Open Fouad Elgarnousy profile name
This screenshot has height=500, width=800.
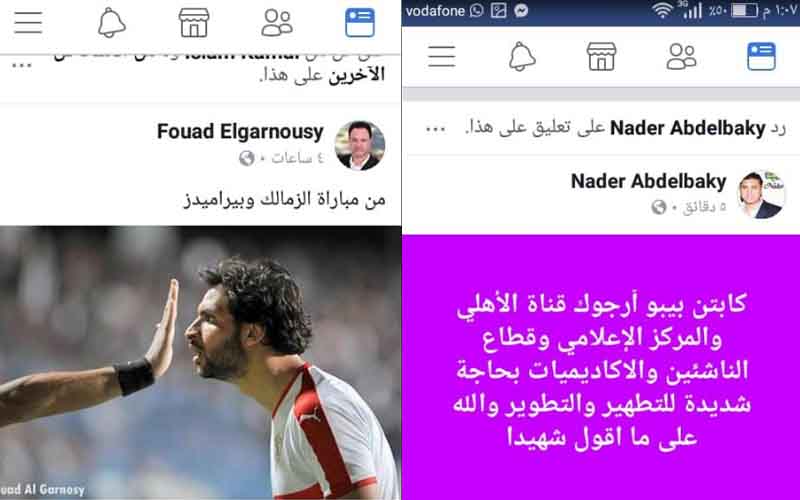click(x=240, y=132)
